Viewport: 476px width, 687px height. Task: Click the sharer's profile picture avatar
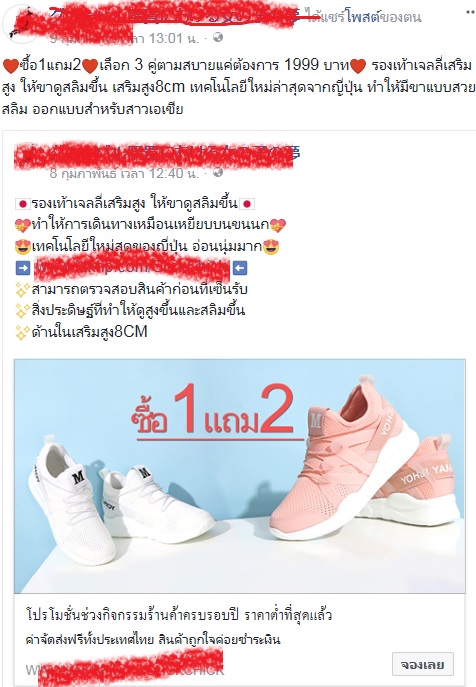[x=20, y=25]
